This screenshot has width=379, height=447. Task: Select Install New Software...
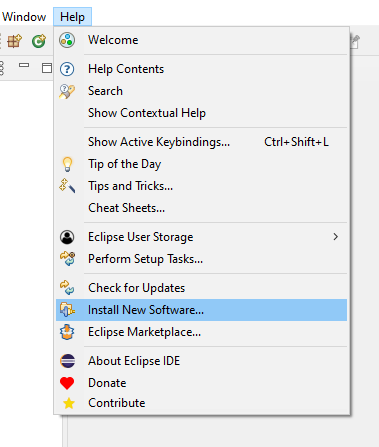(201, 310)
